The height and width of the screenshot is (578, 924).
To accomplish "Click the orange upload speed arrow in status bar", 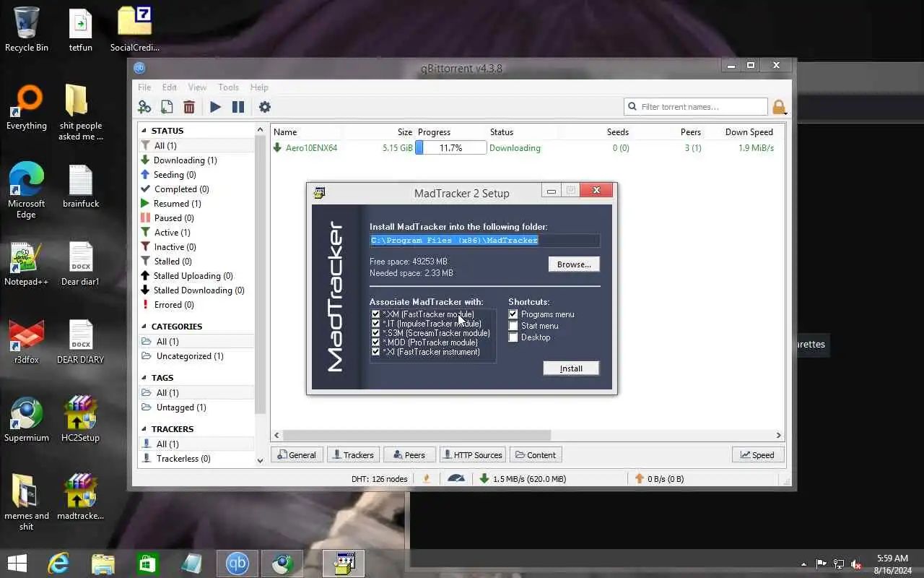I will pos(639,478).
